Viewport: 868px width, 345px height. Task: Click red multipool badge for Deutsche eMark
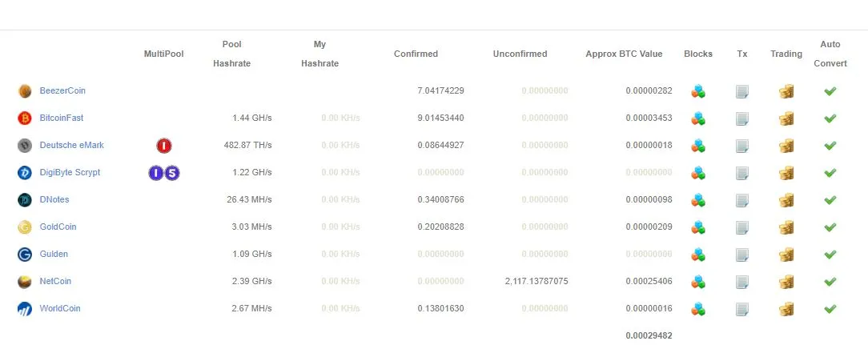(164, 146)
